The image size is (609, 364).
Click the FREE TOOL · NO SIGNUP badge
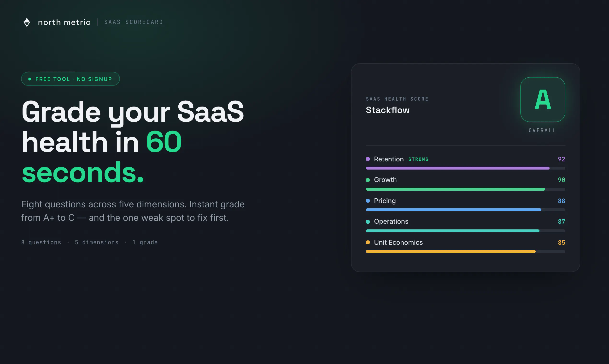[70, 79]
